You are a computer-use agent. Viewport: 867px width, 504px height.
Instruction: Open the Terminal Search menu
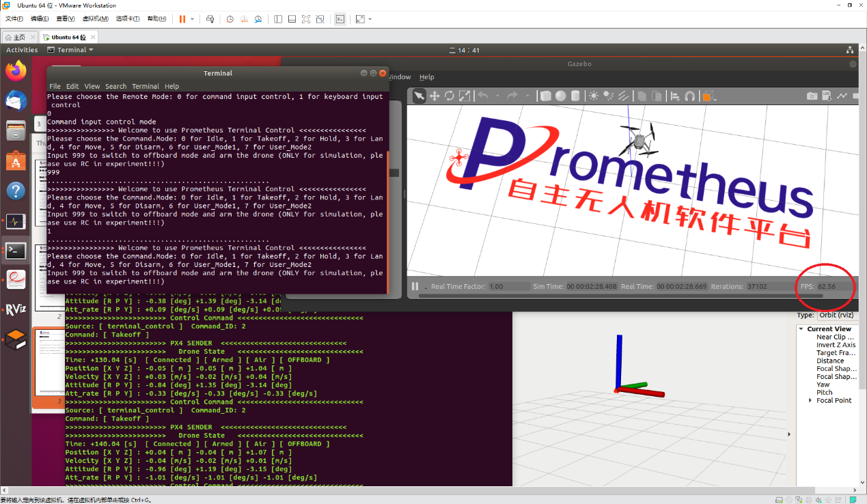pos(115,86)
